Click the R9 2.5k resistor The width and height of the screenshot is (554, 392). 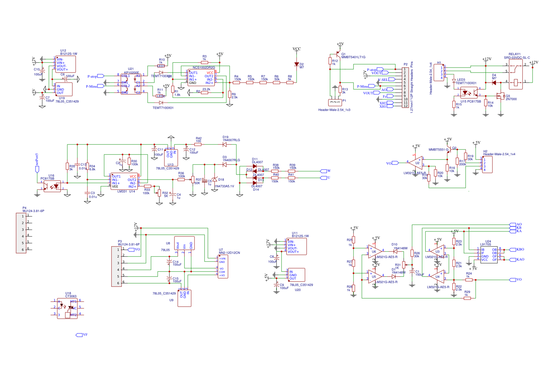tap(230, 94)
